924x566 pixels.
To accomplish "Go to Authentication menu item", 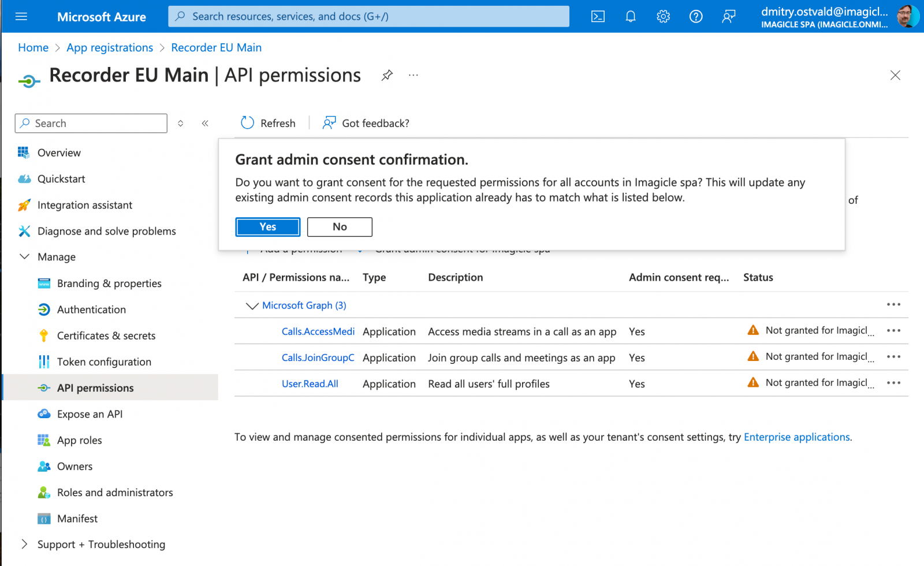I will (91, 310).
